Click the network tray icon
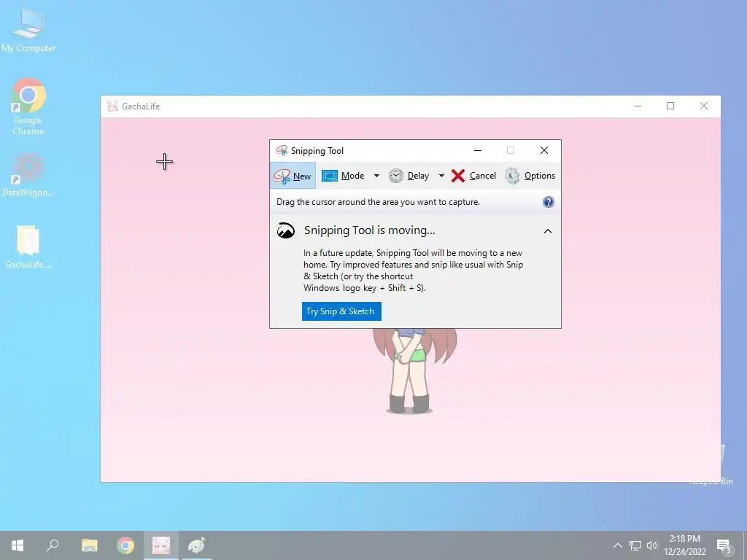Screen dimensions: 747x560 coord(635,545)
